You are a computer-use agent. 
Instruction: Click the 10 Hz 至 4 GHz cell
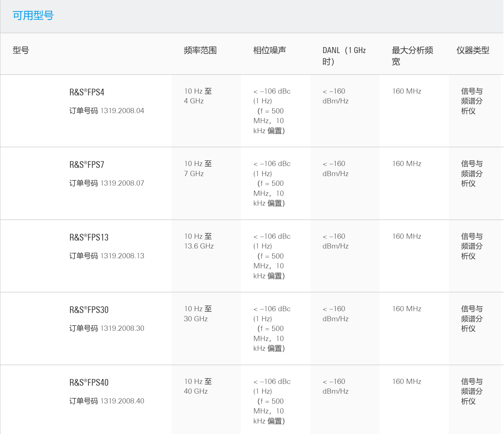(198, 96)
